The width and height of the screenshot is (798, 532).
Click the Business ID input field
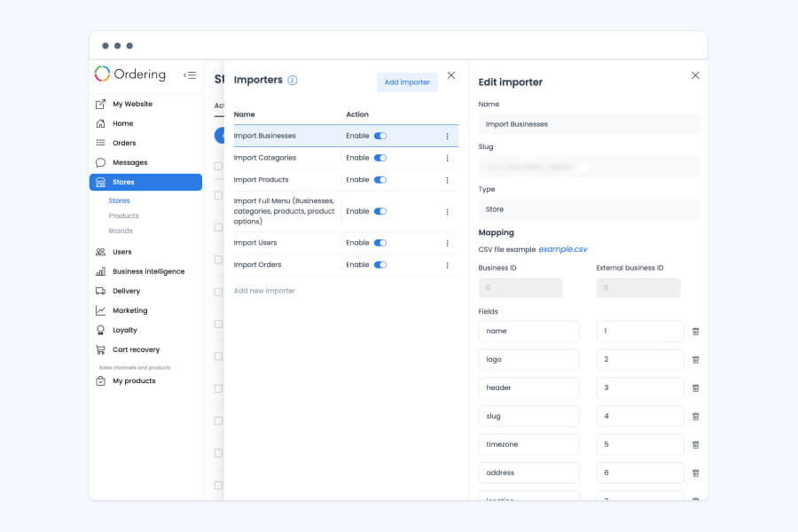click(520, 287)
